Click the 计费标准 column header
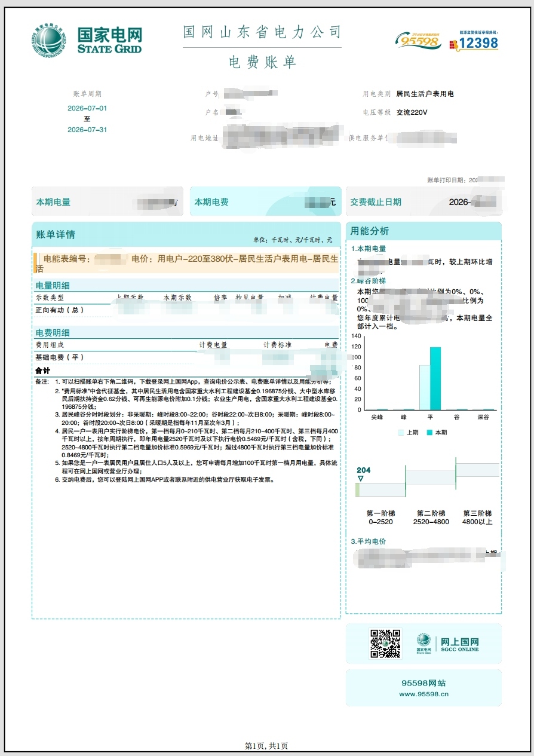 coord(278,345)
